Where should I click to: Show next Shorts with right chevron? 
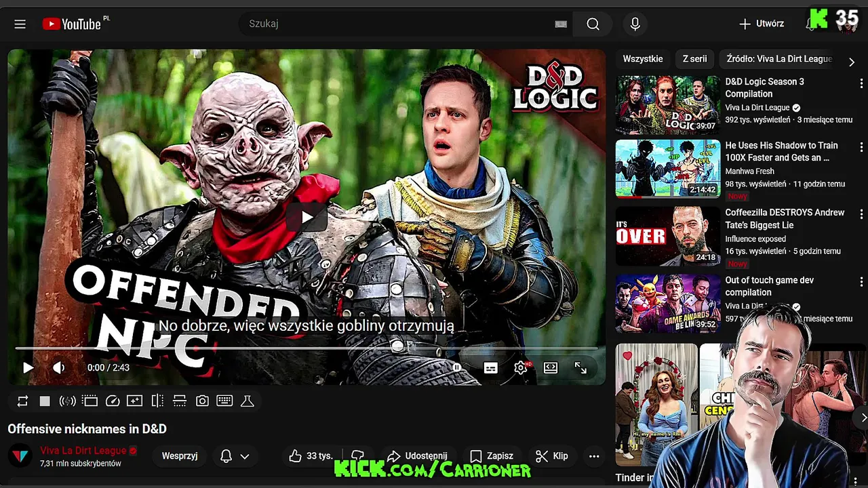(863, 418)
